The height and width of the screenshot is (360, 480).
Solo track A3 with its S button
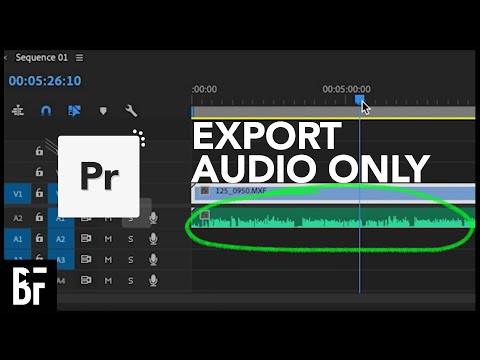[x=131, y=260]
